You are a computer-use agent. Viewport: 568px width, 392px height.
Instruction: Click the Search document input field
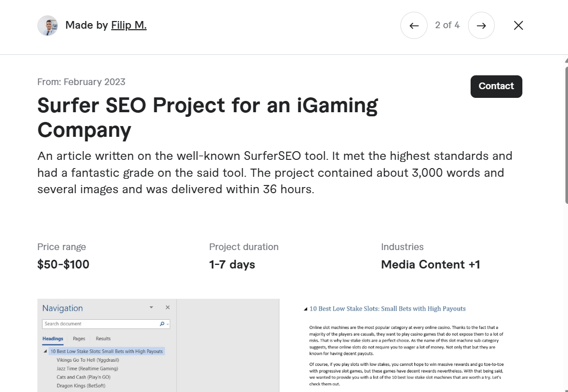point(97,324)
